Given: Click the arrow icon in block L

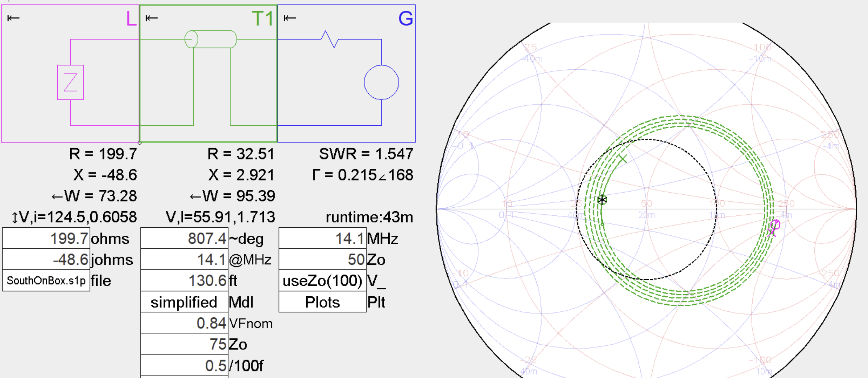Looking at the screenshot, I should 13,18.
